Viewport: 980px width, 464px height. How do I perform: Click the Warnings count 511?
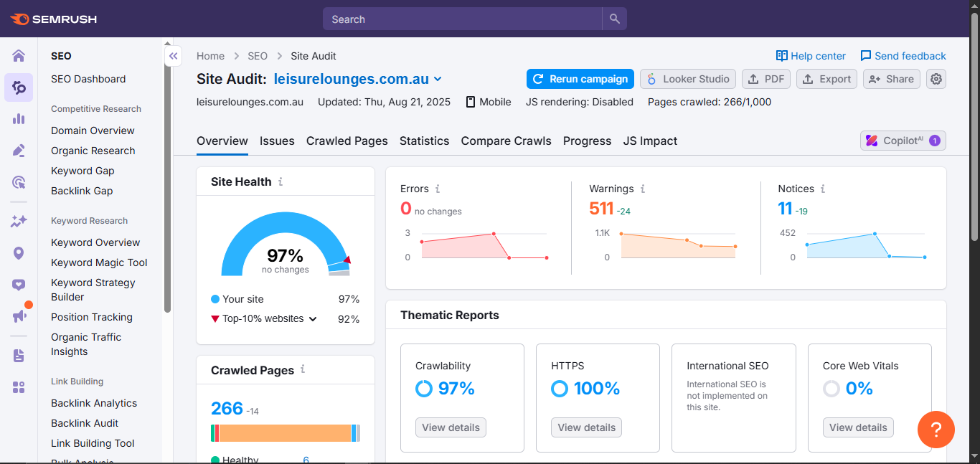coord(601,209)
